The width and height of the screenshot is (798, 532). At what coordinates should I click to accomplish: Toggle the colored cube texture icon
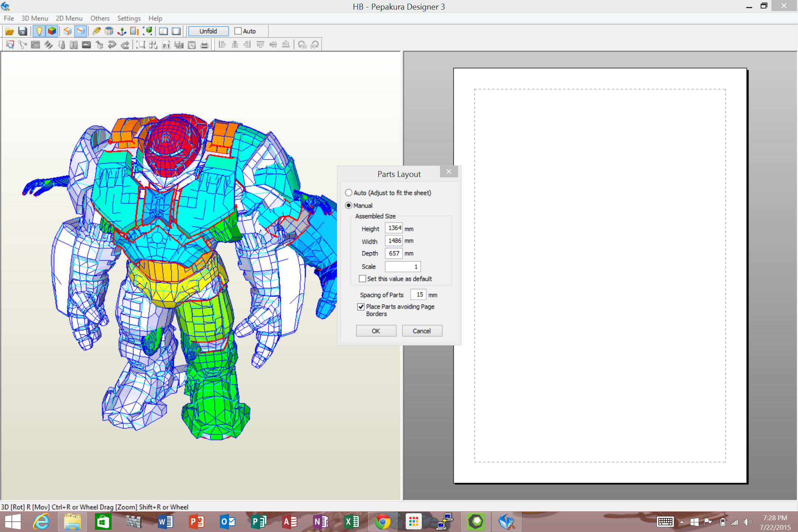coord(52,31)
